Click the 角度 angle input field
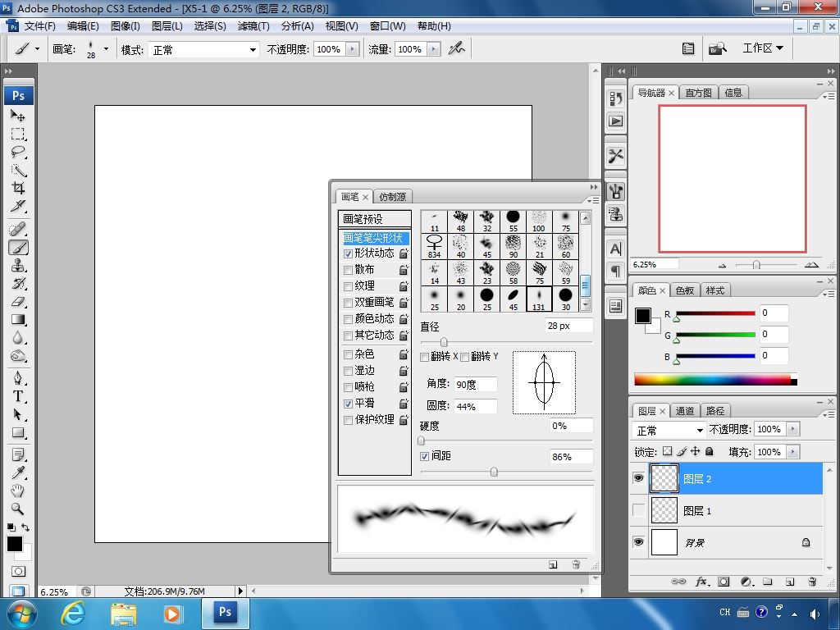The image size is (840, 630). [475, 384]
